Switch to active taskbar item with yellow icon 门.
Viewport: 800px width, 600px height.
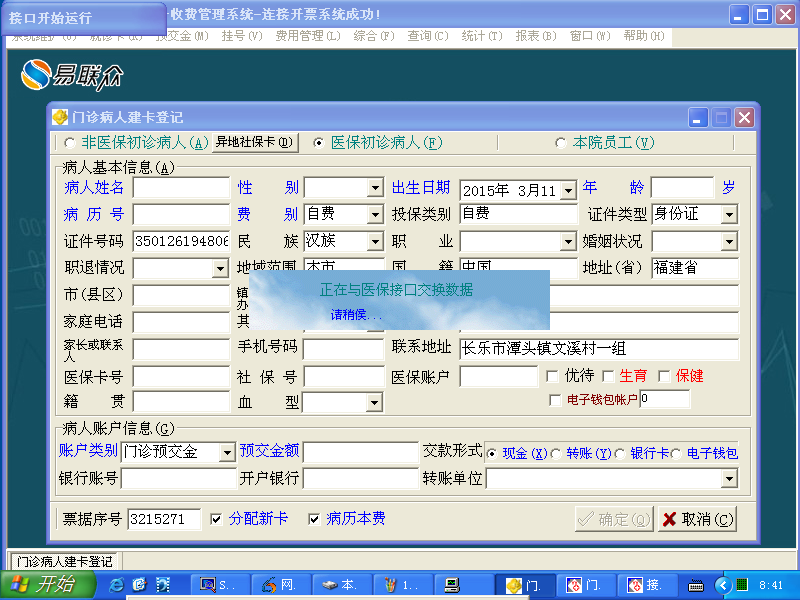click(525, 585)
